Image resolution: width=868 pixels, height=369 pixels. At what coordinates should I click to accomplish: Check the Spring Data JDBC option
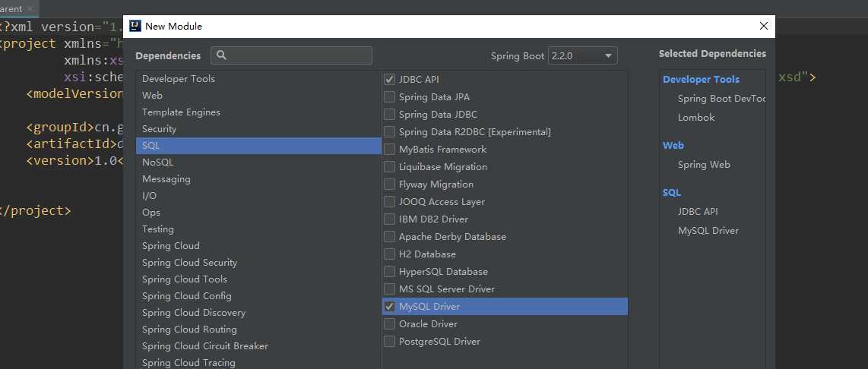pyautogui.click(x=390, y=115)
